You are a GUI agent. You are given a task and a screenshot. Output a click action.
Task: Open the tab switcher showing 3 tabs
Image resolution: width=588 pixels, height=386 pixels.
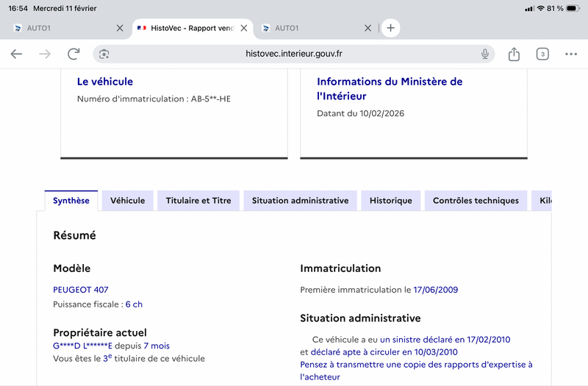[542, 54]
